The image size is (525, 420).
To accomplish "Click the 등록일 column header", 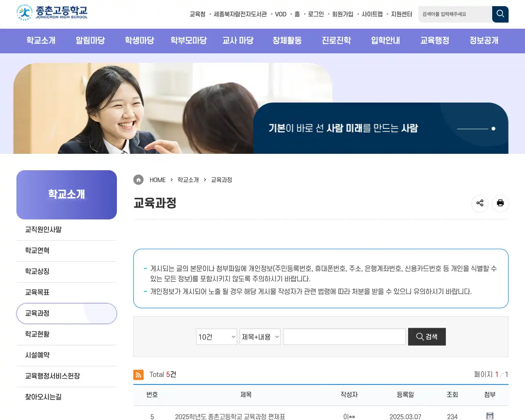I will (405, 395).
